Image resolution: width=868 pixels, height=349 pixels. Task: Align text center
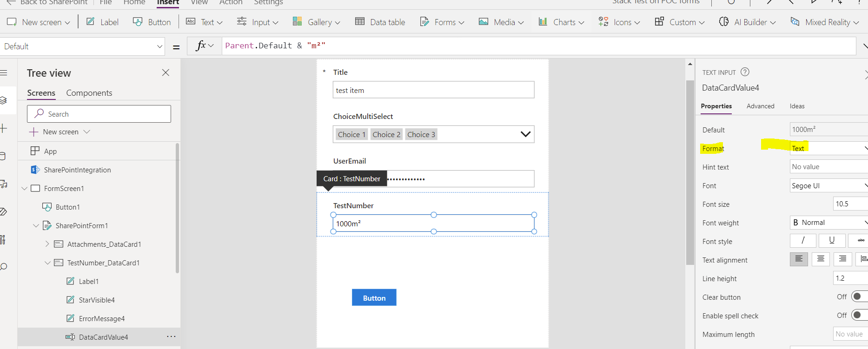(821, 259)
